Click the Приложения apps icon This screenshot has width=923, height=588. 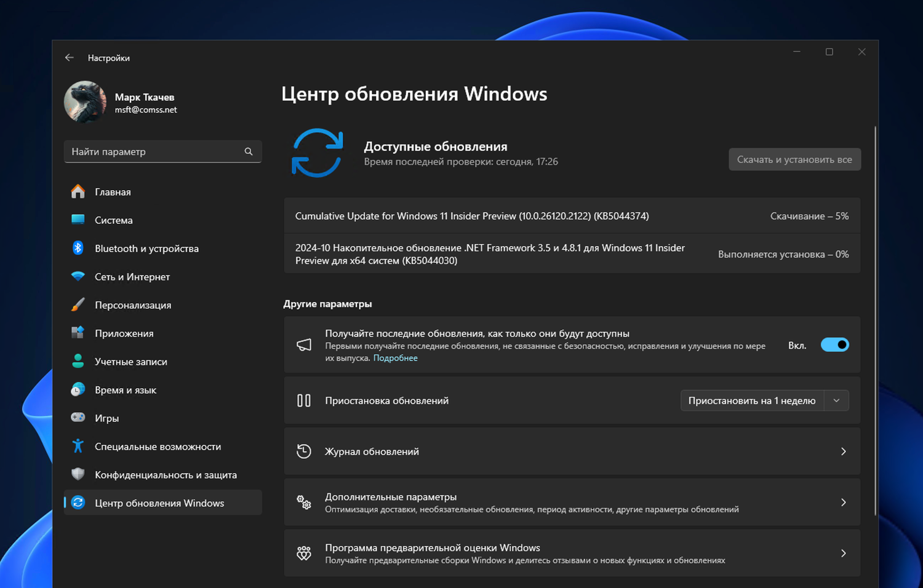[78, 333]
